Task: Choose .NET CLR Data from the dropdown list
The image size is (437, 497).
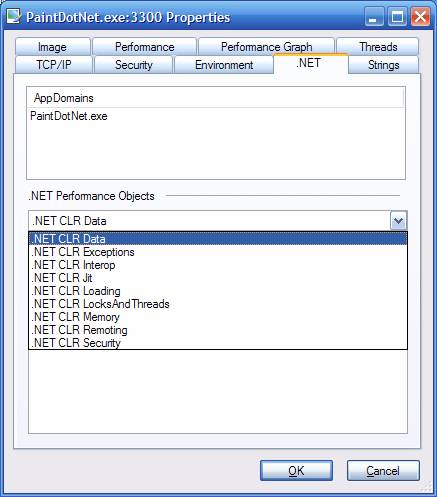Action: click(x=218, y=239)
